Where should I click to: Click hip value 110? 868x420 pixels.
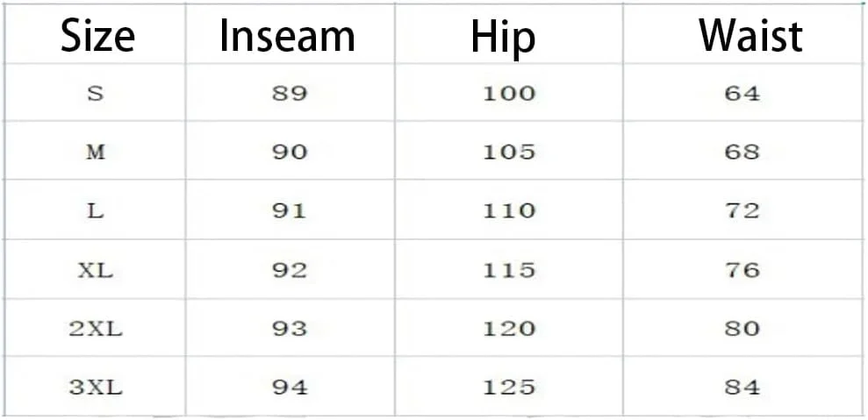point(509,210)
